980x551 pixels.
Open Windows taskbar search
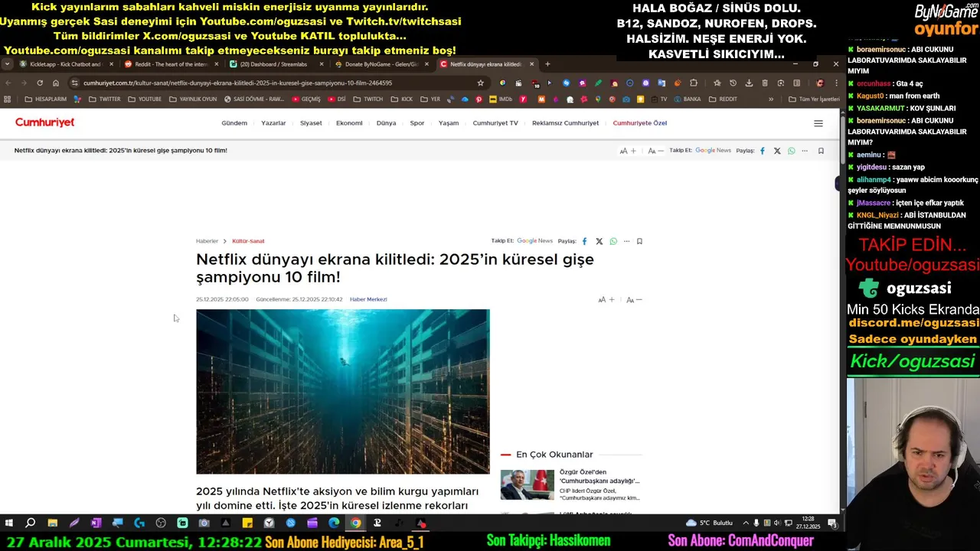(31, 523)
